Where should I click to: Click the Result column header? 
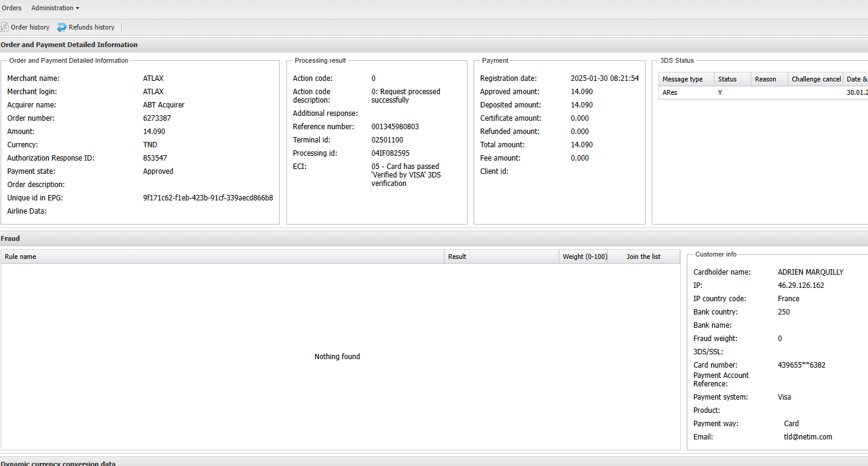[x=457, y=257]
